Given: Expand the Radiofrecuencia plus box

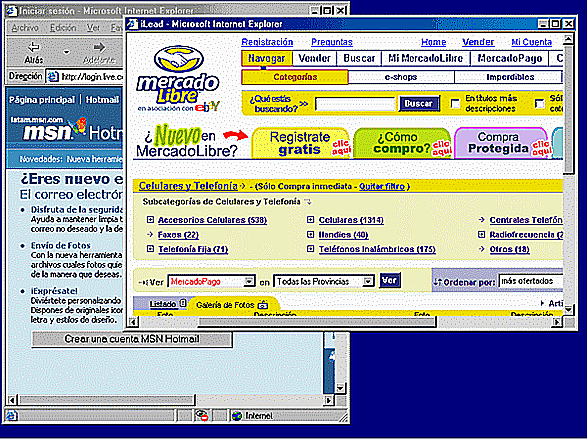Looking at the screenshot, I should (x=481, y=234).
